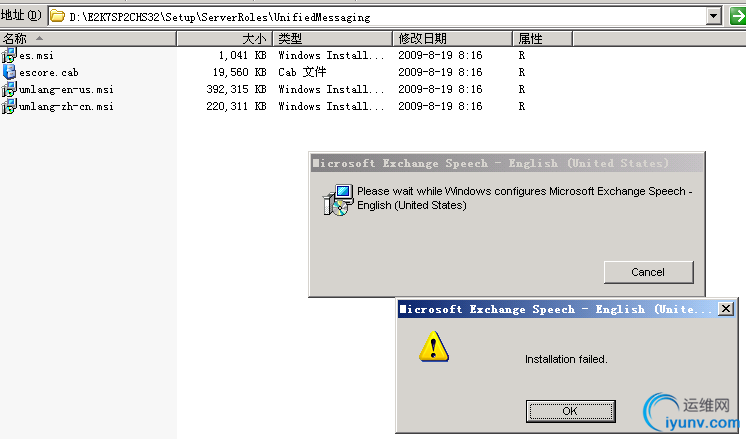Click size value 392,315 KB

click(236, 89)
